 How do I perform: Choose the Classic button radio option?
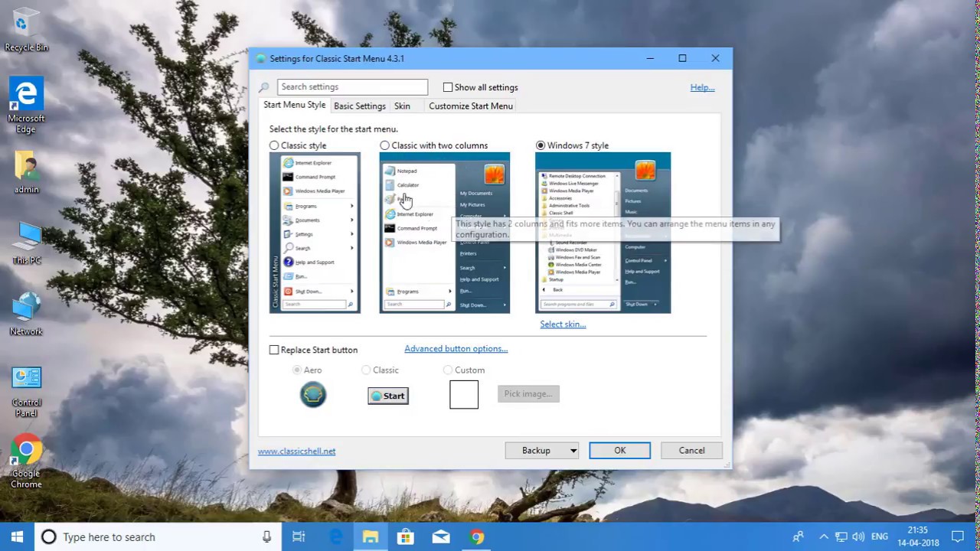click(x=366, y=370)
